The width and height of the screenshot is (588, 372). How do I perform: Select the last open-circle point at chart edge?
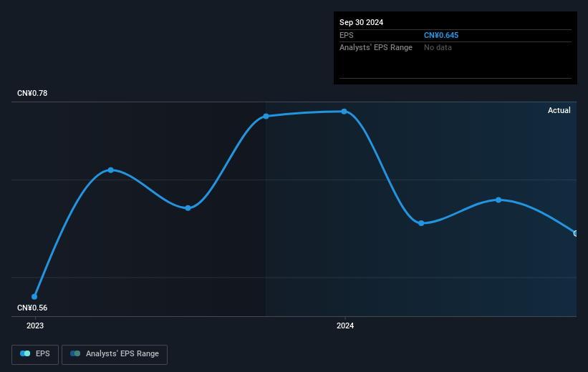pos(575,233)
